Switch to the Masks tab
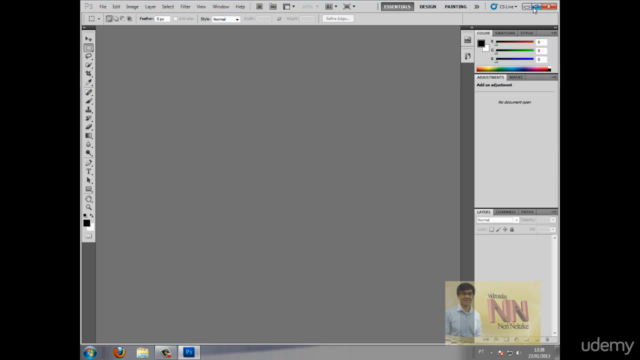The width and height of the screenshot is (640, 360). click(x=516, y=77)
